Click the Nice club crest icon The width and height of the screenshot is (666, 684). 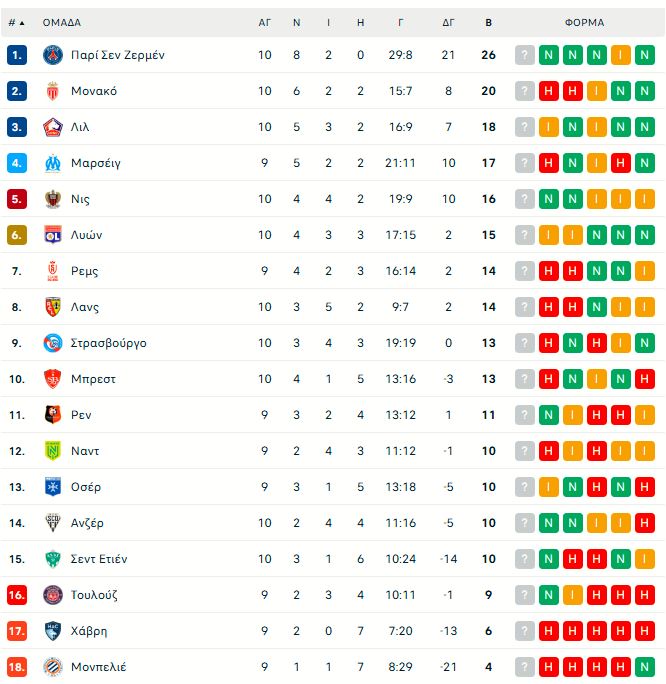pyautogui.click(x=53, y=199)
